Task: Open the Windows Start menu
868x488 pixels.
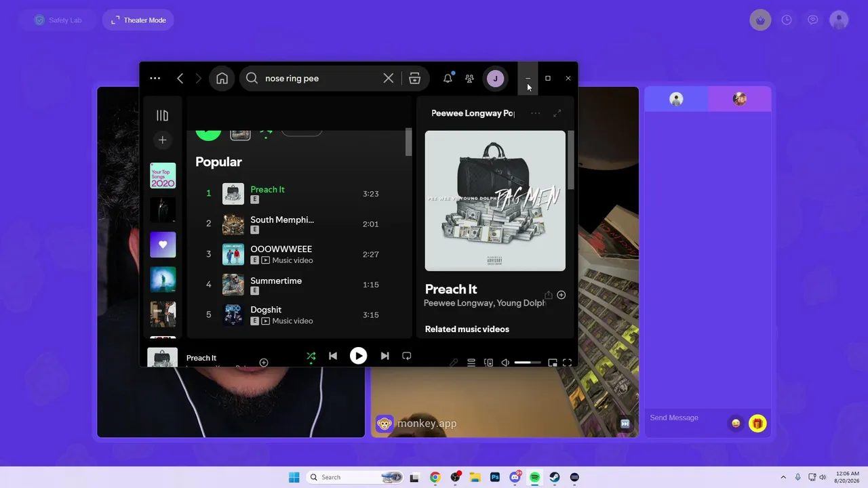Action: [x=294, y=477]
